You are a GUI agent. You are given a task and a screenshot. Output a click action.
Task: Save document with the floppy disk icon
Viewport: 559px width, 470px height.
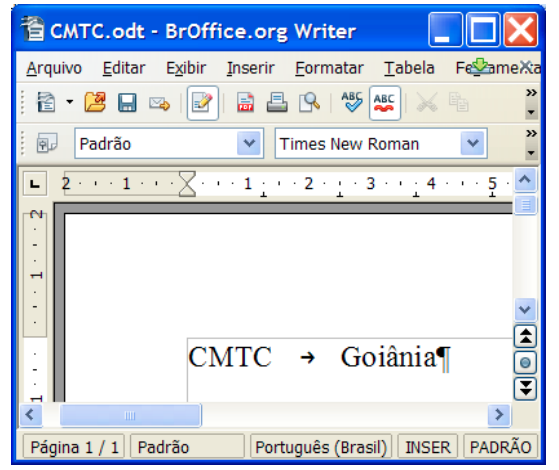[x=127, y=103]
